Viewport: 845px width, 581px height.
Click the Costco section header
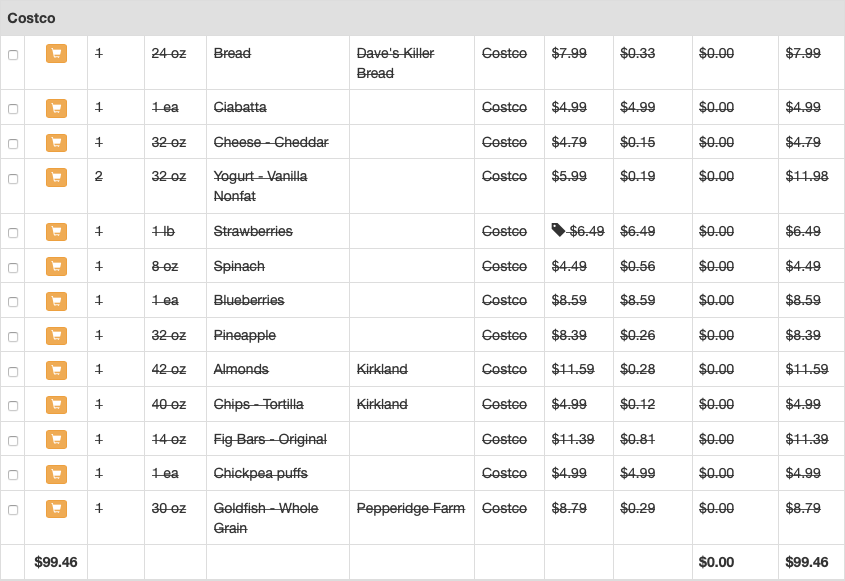(32, 18)
